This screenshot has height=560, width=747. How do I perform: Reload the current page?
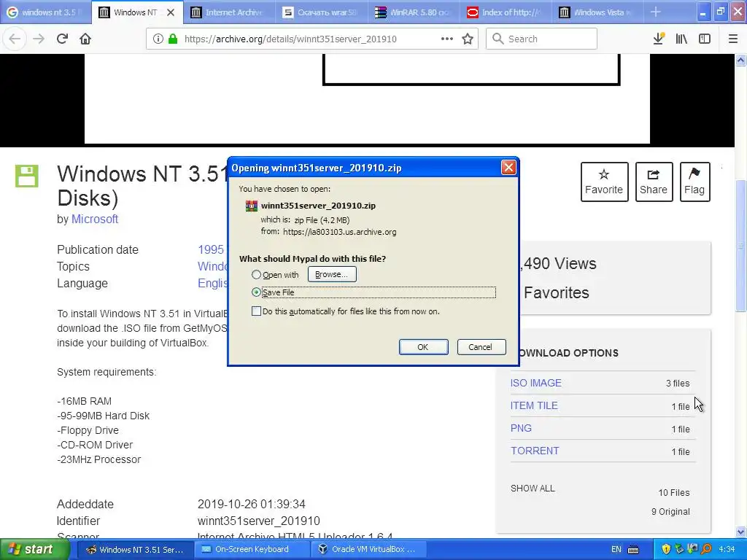[63, 39]
